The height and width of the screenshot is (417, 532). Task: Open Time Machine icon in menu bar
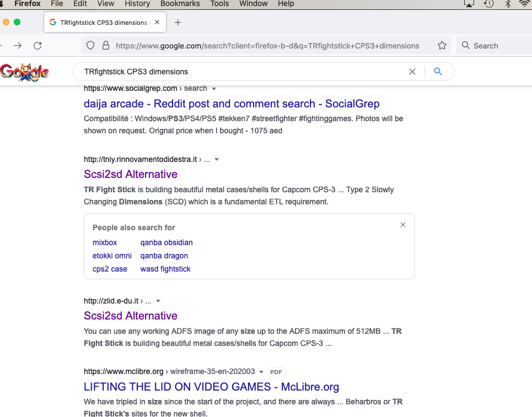(x=488, y=4)
